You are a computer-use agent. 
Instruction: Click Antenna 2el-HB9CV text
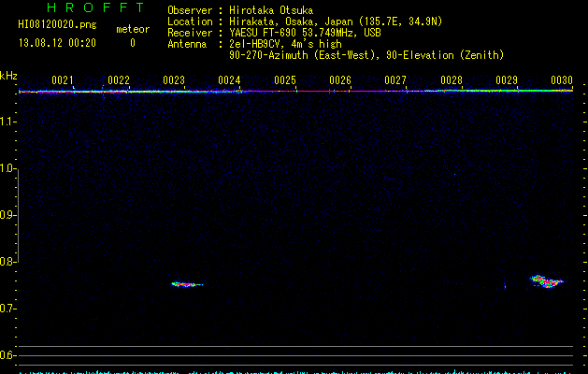[x=285, y=44]
